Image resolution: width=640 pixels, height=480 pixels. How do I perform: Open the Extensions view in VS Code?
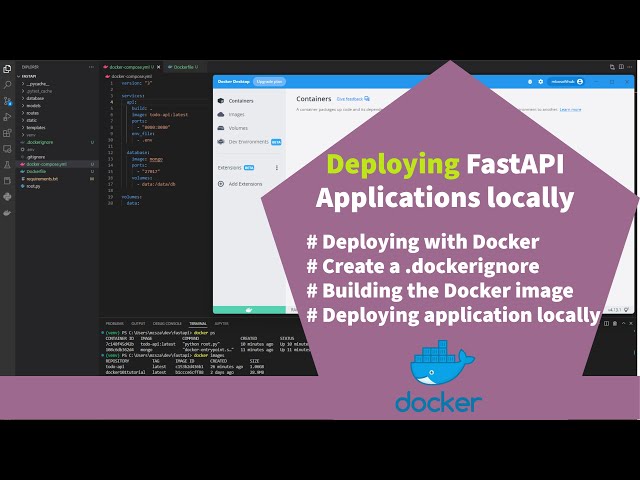coord(7,133)
